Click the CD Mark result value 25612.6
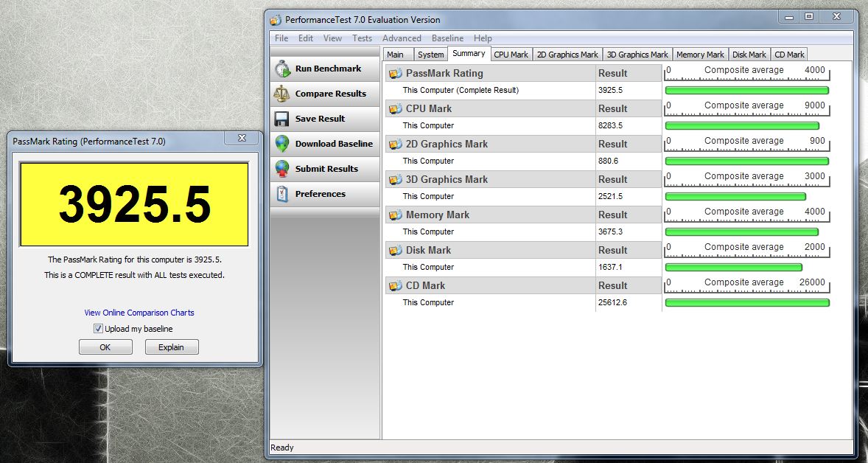This screenshot has width=868, height=463. 612,303
